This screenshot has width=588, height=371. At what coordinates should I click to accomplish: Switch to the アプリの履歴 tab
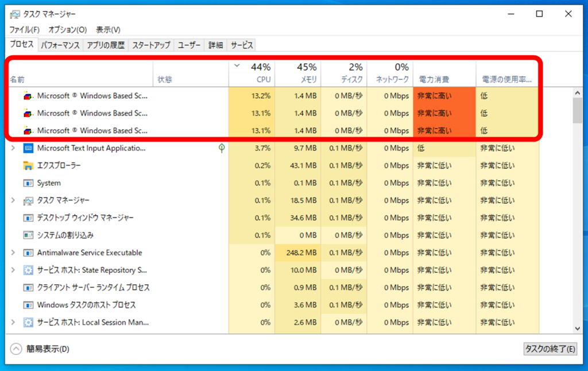click(x=106, y=45)
